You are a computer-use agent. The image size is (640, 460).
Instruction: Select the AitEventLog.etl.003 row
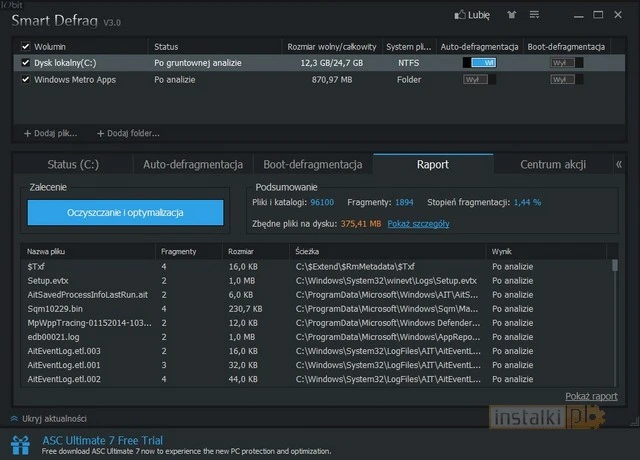click(317, 351)
